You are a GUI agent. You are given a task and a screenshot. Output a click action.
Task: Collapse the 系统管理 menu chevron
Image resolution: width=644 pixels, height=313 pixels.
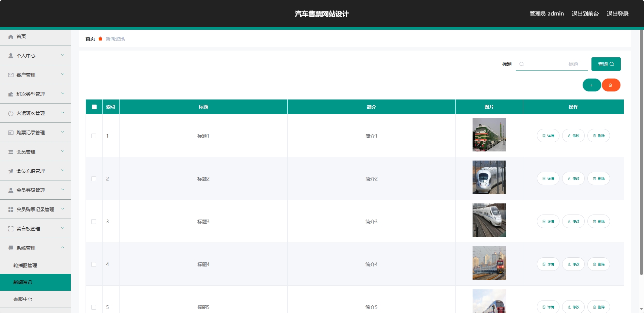coord(63,247)
